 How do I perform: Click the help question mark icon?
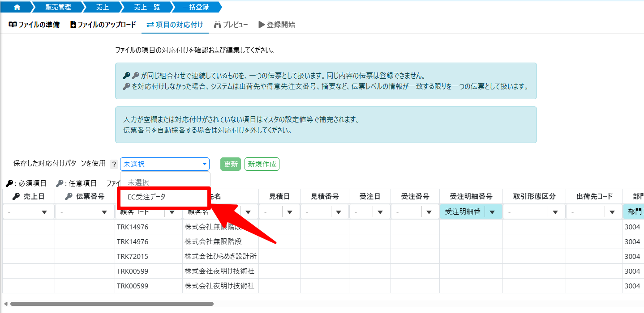[114, 164]
